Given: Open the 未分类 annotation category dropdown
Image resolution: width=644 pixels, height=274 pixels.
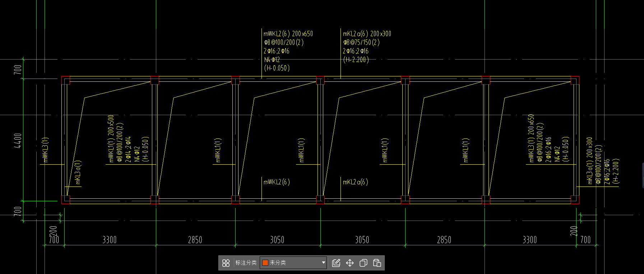Looking at the screenshot, I should tap(293, 263).
